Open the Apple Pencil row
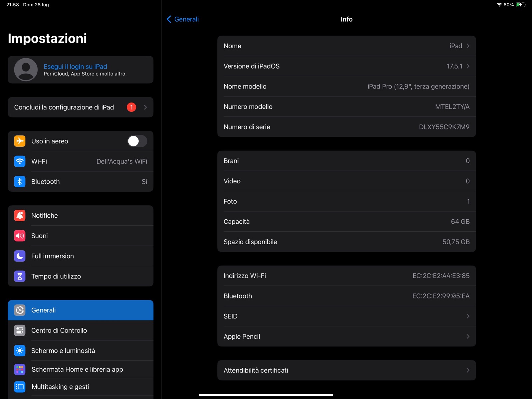 click(x=346, y=336)
